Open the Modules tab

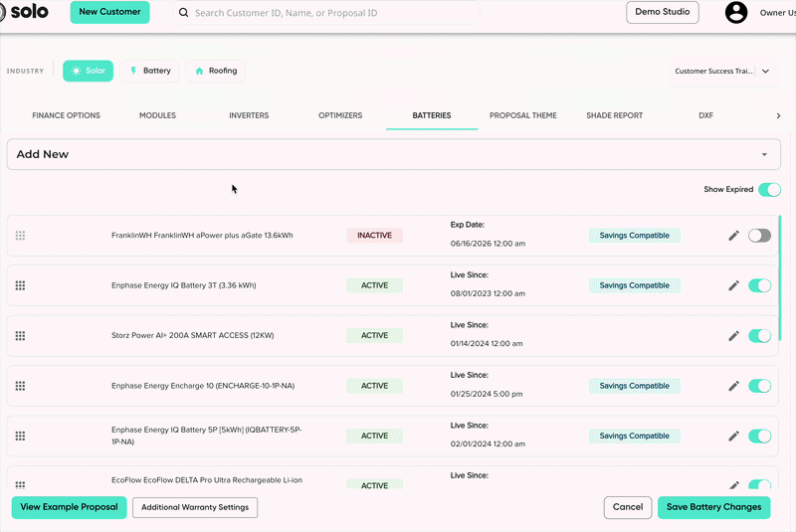pos(157,115)
